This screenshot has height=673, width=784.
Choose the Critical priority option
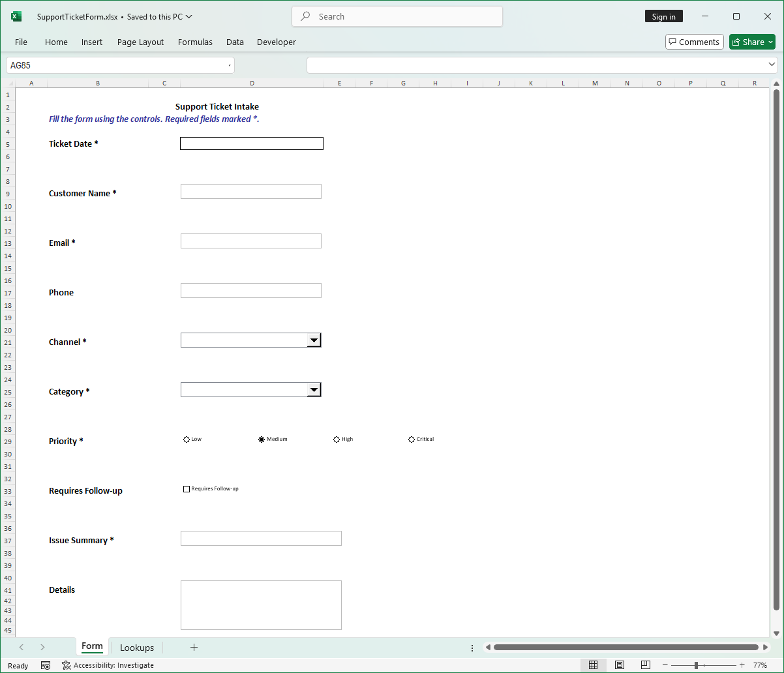412,439
